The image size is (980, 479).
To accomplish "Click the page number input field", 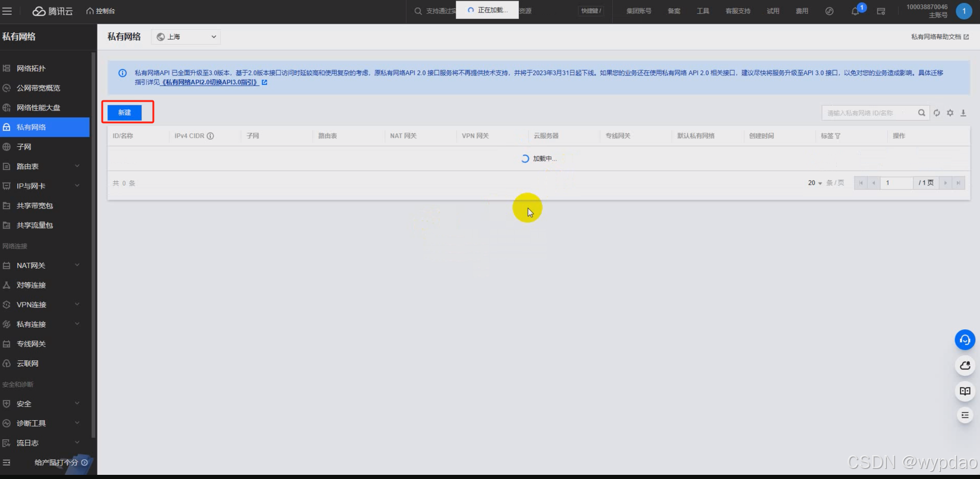I will click(x=896, y=183).
